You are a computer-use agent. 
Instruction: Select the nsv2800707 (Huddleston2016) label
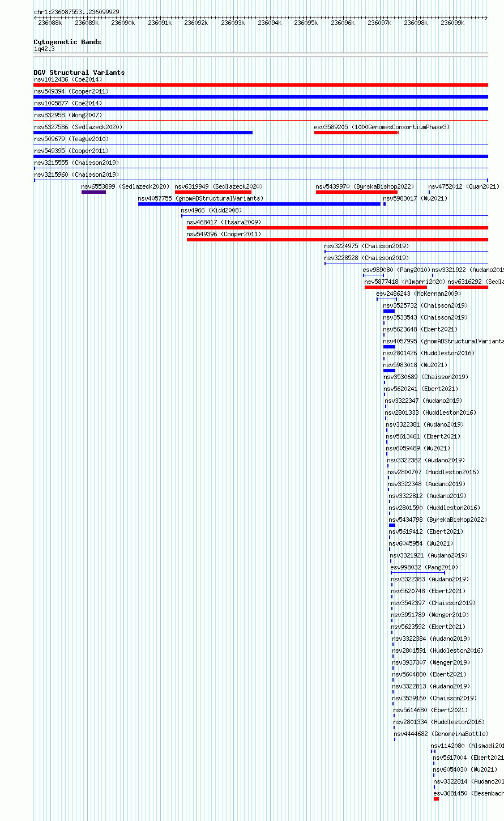(x=433, y=472)
